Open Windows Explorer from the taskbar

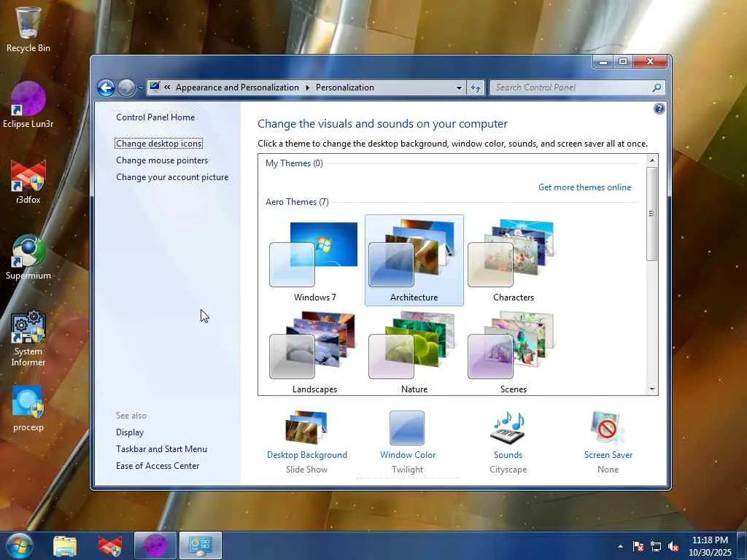coord(65,545)
